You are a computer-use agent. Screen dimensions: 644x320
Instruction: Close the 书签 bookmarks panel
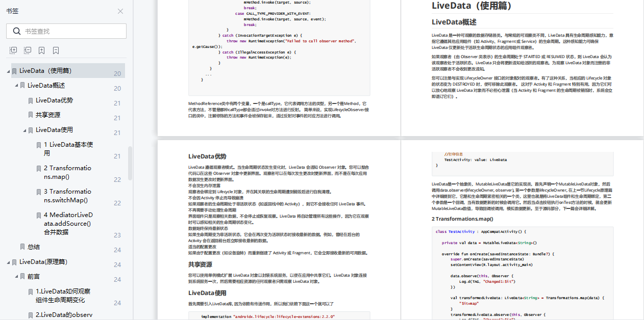tap(120, 11)
